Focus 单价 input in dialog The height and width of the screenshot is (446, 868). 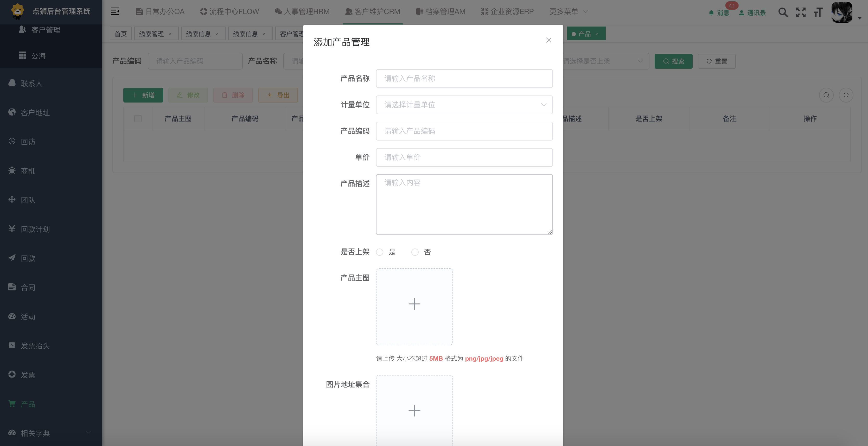(x=464, y=157)
